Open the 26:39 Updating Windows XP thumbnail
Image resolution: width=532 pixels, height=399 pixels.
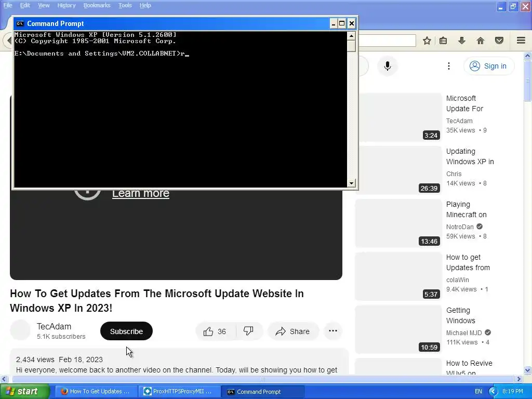[x=398, y=170]
